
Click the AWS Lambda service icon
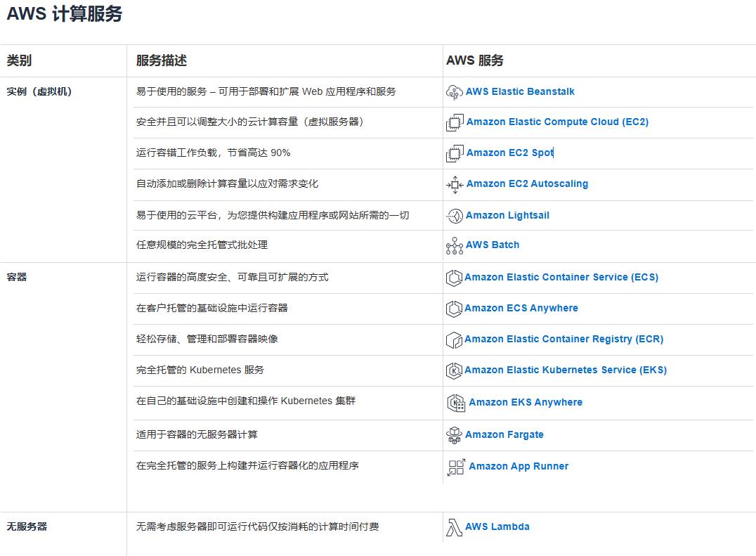(x=454, y=526)
